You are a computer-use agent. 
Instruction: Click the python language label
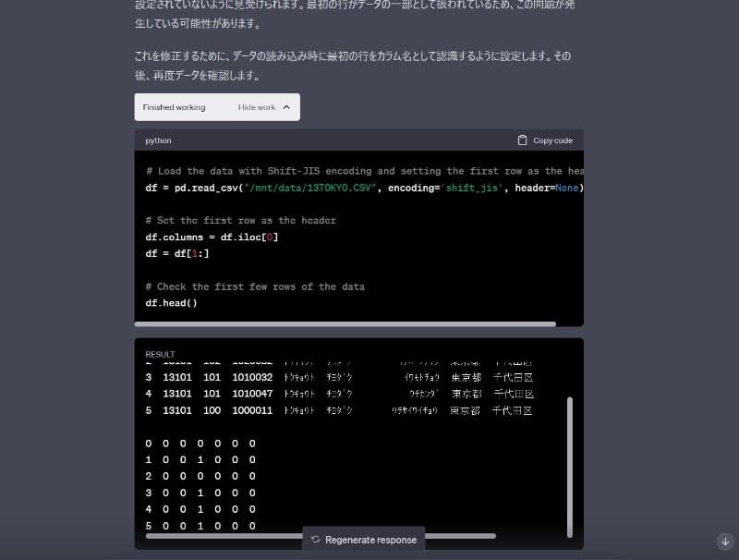coord(158,140)
